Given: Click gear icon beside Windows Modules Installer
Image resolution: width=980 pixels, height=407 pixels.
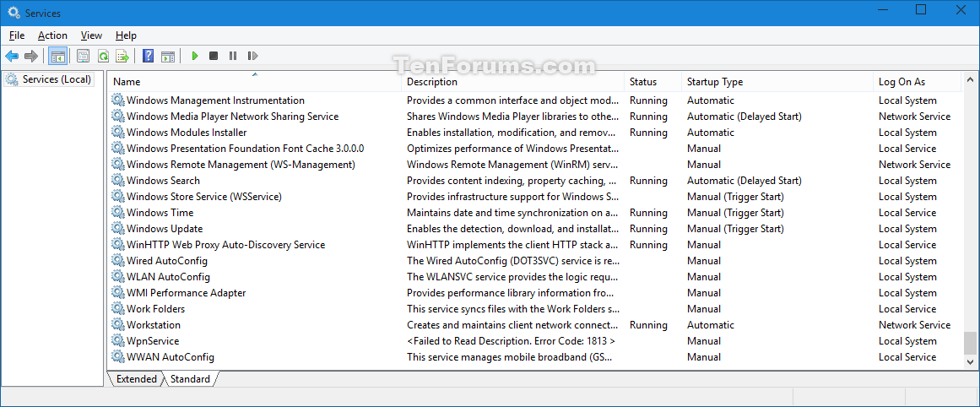Looking at the screenshot, I should [x=118, y=133].
